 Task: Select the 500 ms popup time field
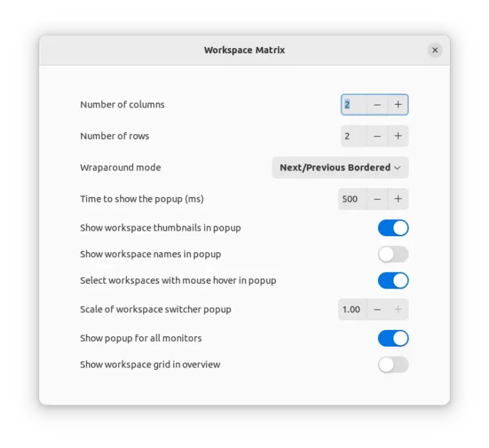[x=352, y=199]
